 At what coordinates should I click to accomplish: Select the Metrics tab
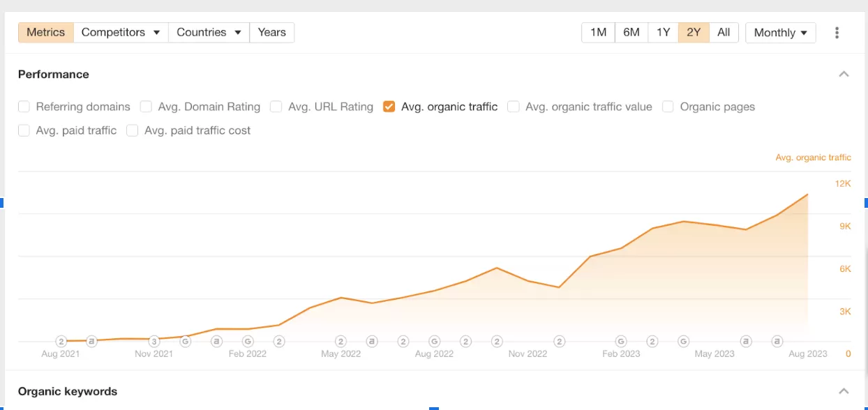[x=45, y=33]
